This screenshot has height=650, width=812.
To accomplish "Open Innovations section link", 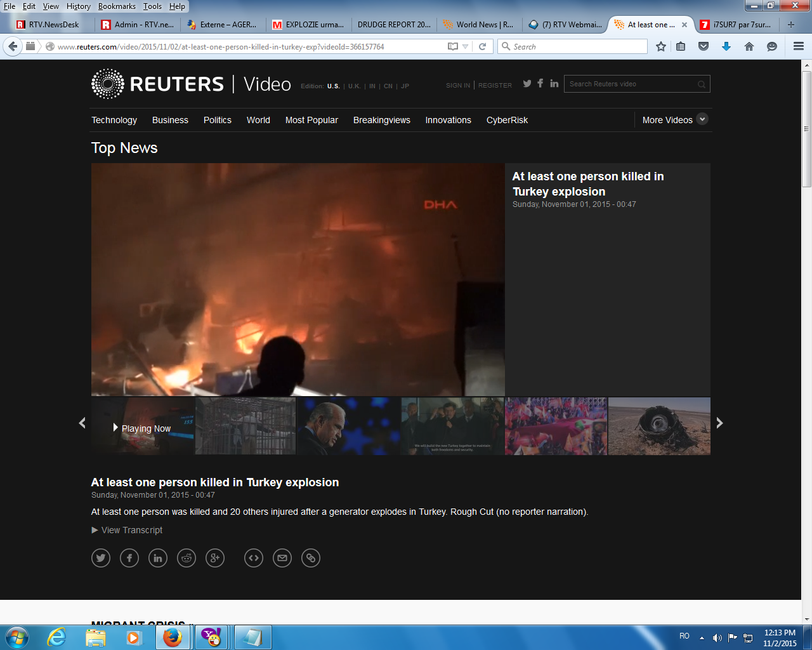I will (449, 120).
